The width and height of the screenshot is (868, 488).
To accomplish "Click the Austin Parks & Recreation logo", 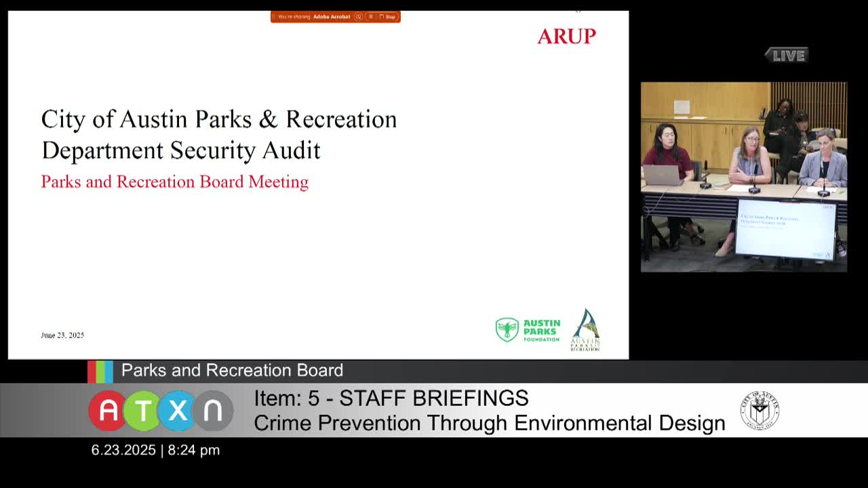I will pyautogui.click(x=586, y=329).
